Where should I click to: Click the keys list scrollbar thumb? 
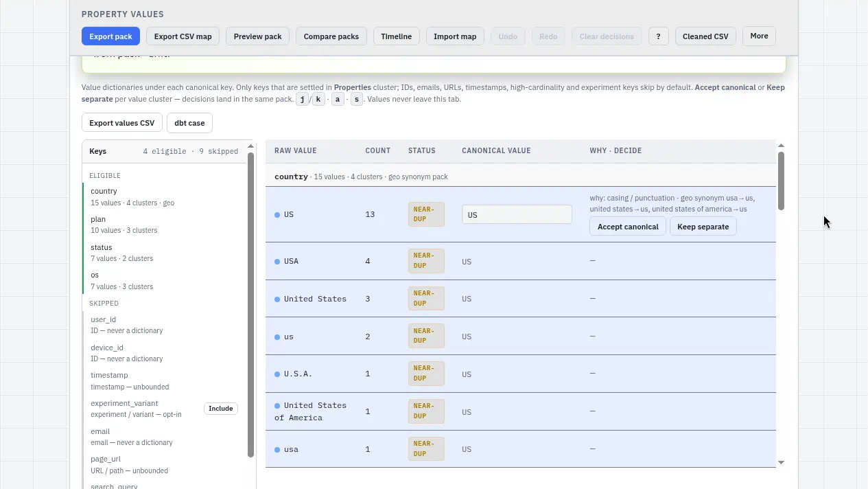pos(250,304)
